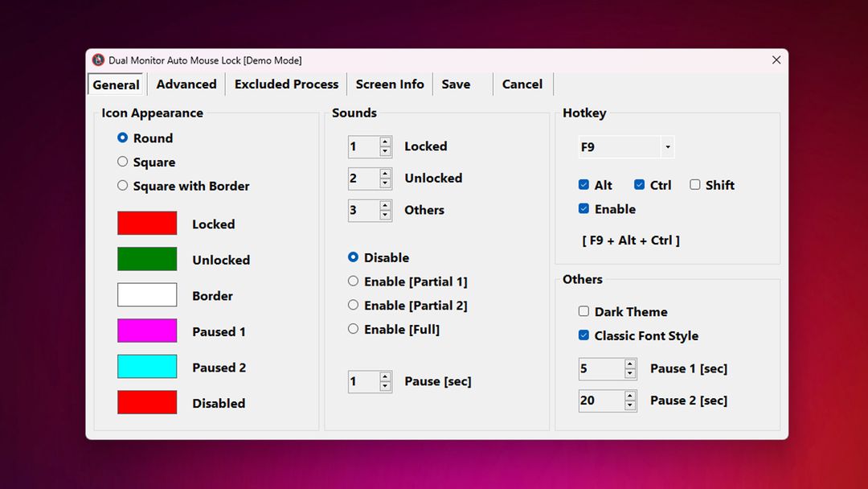Open the Screen Info tab
The height and width of the screenshot is (489, 868).
click(x=390, y=84)
